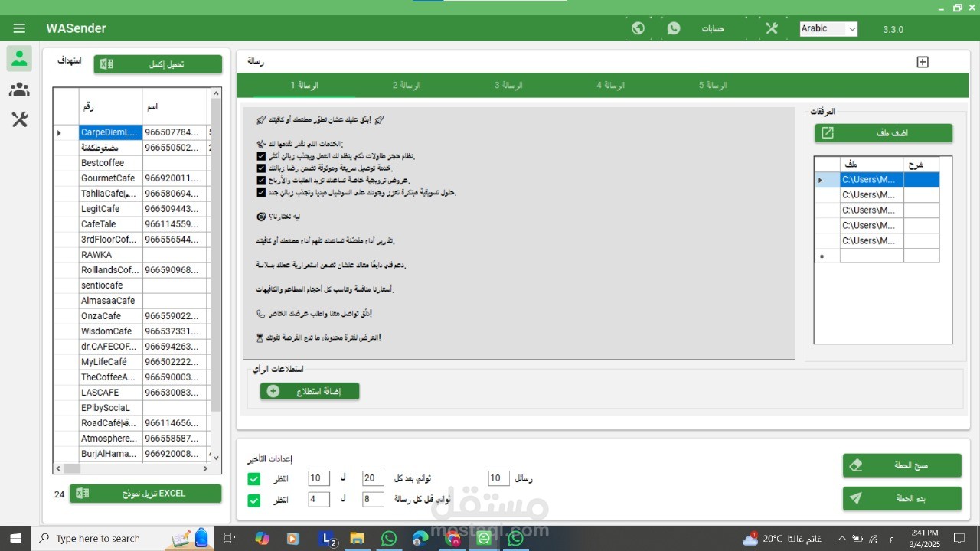Click contacts list scroll-down arrow
The width and height of the screenshot is (980, 551).
pos(216,457)
